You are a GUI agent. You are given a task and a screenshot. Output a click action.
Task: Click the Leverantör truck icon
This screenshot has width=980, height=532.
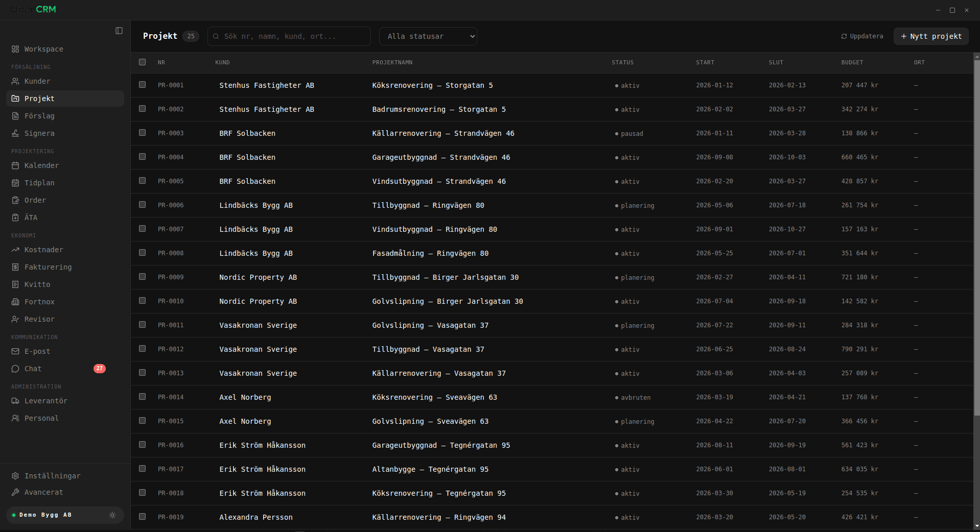point(15,401)
